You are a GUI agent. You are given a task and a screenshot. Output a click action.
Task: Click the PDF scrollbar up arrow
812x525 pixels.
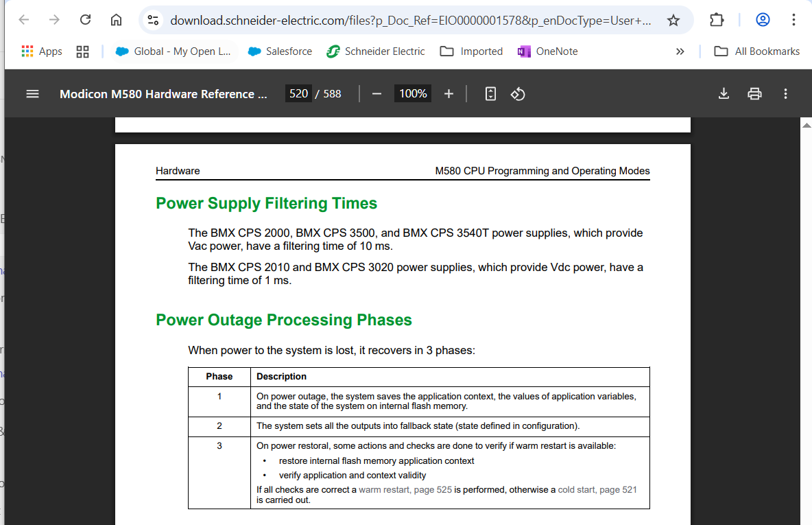coord(807,125)
